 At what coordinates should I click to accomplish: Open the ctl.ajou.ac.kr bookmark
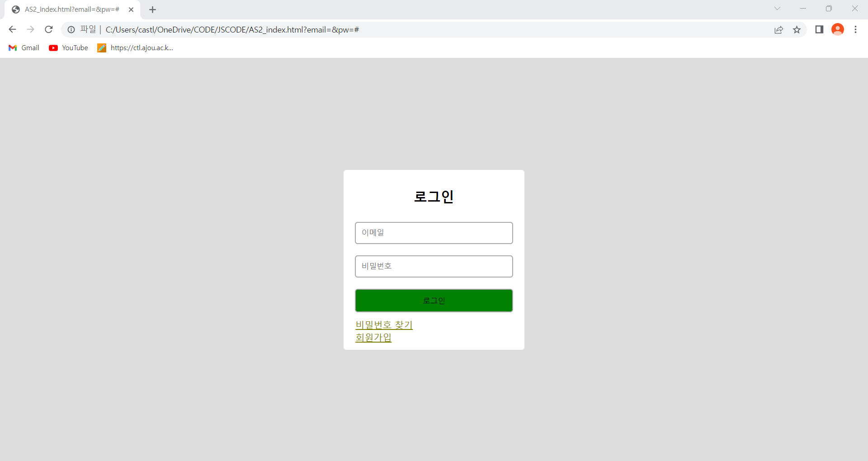coord(135,48)
